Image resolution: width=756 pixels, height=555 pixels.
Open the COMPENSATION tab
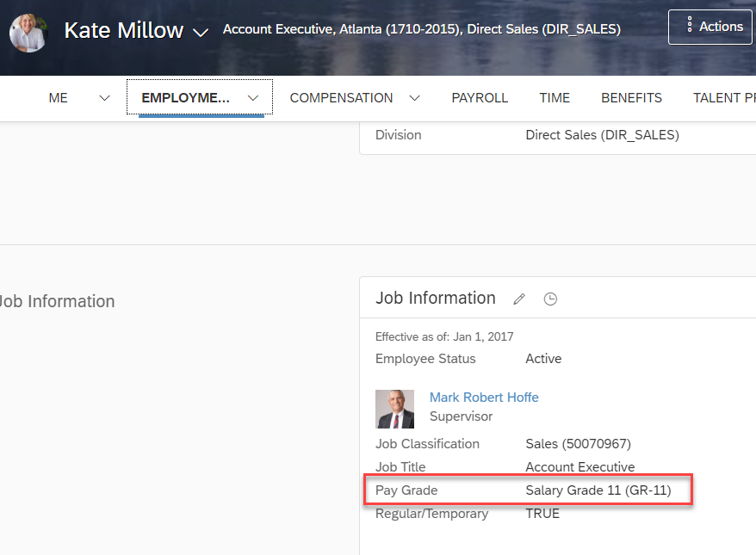[341, 98]
